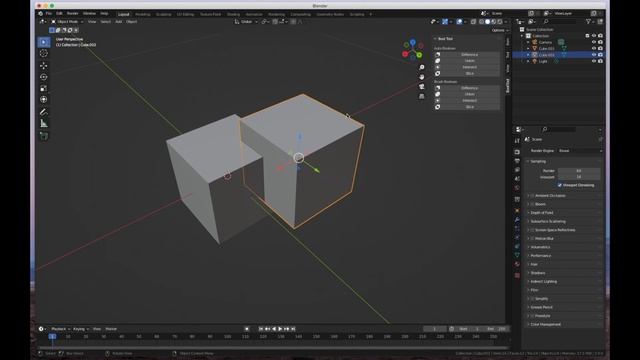Open Global transform orientation dropdown
The width and height of the screenshot is (640, 360).
pos(246,22)
